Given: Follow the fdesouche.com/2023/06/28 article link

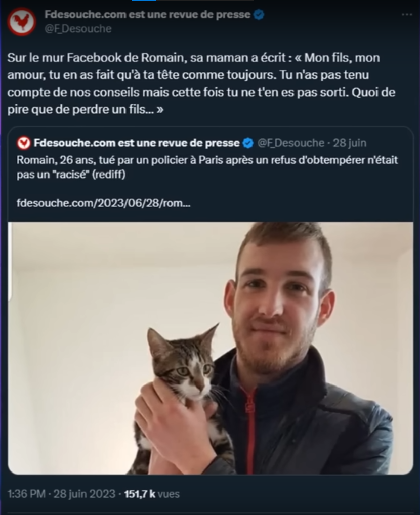Looking at the screenshot, I should point(104,203).
